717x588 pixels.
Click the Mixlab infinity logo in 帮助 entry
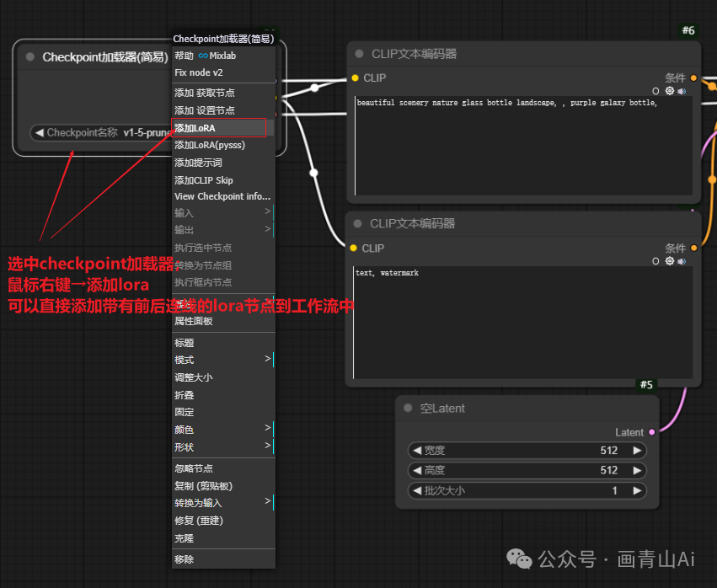click(203, 56)
